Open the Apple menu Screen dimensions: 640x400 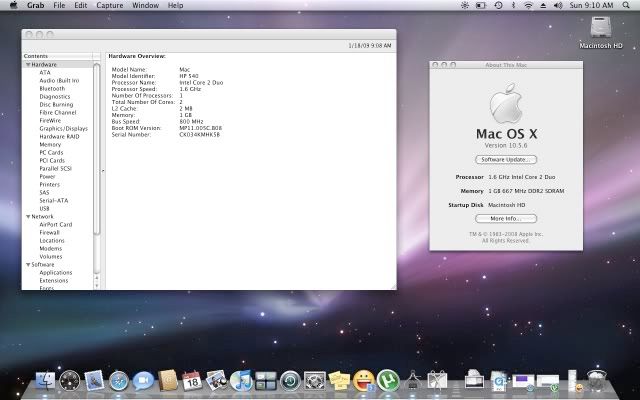click(13, 5)
